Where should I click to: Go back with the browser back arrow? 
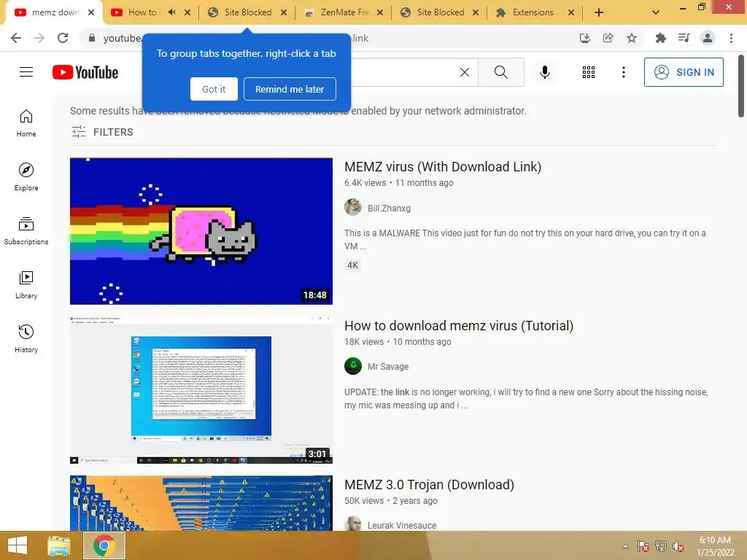(16, 38)
